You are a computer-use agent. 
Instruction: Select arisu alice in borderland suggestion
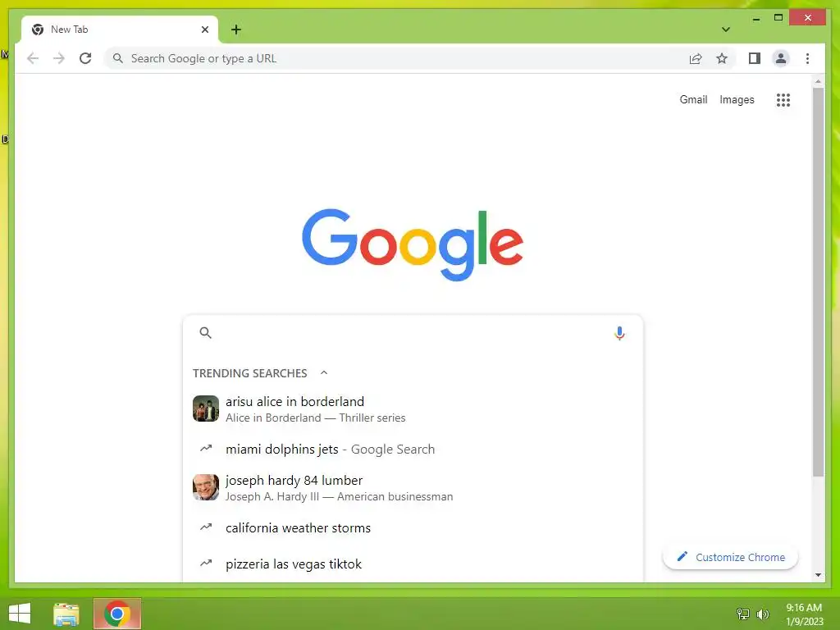point(413,409)
